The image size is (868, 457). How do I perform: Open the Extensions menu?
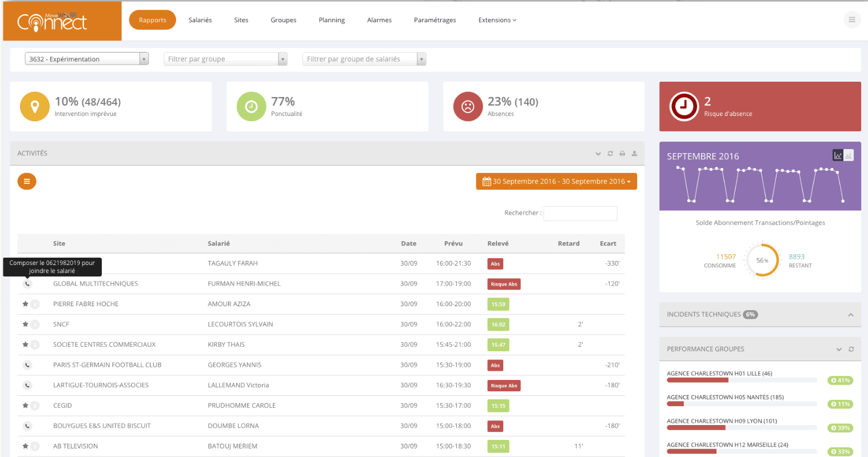click(497, 20)
